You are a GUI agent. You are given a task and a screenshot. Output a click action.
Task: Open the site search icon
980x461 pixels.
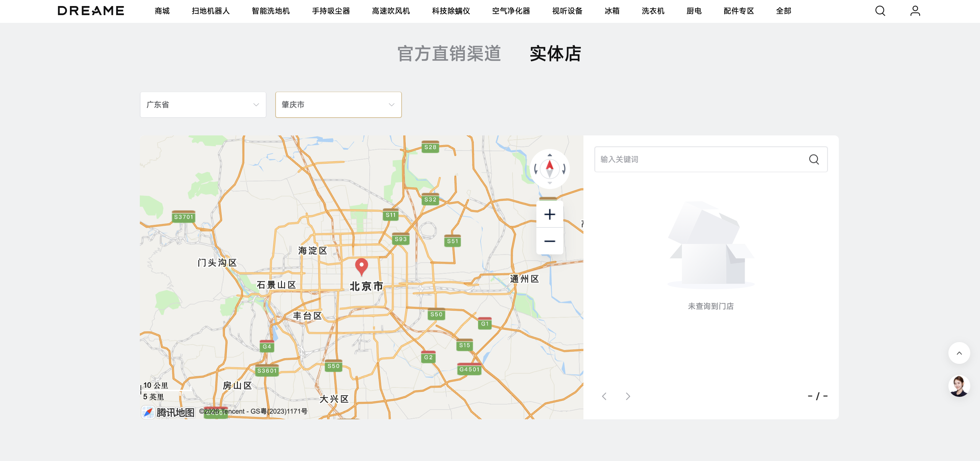click(x=880, y=11)
